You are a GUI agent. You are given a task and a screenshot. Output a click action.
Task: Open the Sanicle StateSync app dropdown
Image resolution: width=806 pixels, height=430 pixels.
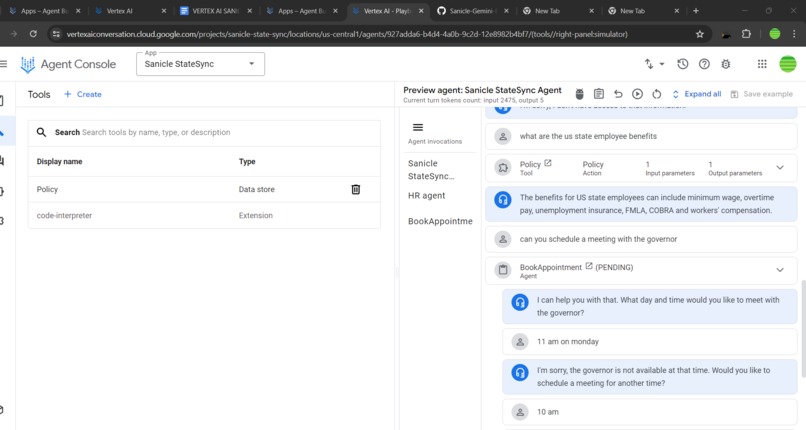tap(200, 64)
